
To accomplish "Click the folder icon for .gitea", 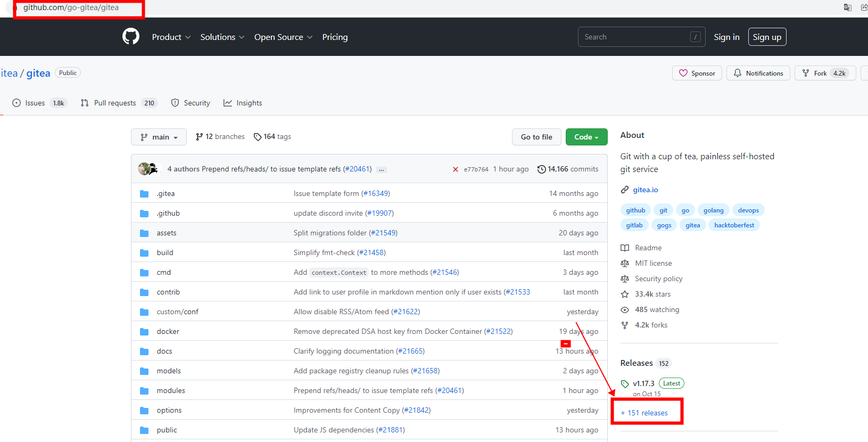I will tap(144, 194).
